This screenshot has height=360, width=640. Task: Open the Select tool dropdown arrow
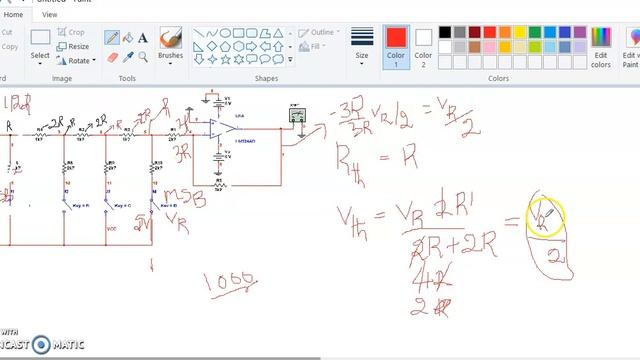40,64
